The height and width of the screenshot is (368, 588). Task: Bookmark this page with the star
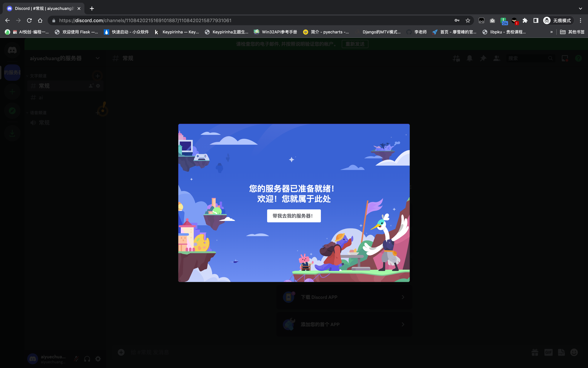(468, 20)
